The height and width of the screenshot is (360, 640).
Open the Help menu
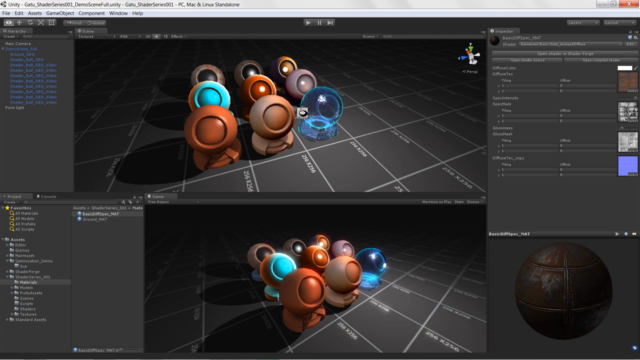pos(138,13)
